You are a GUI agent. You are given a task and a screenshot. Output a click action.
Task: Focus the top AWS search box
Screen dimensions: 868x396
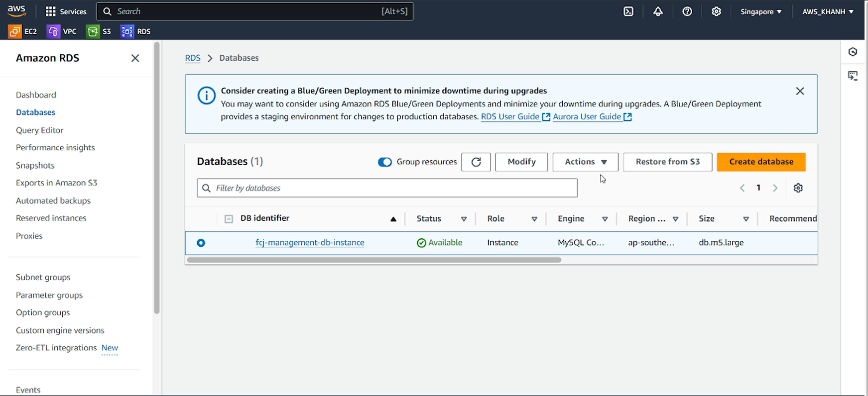[x=254, y=11]
